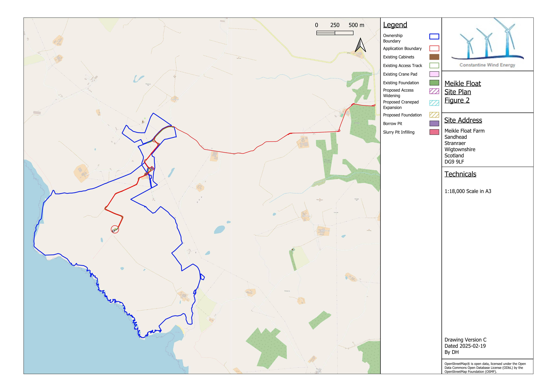Click the scale bar graphic

point(335,33)
